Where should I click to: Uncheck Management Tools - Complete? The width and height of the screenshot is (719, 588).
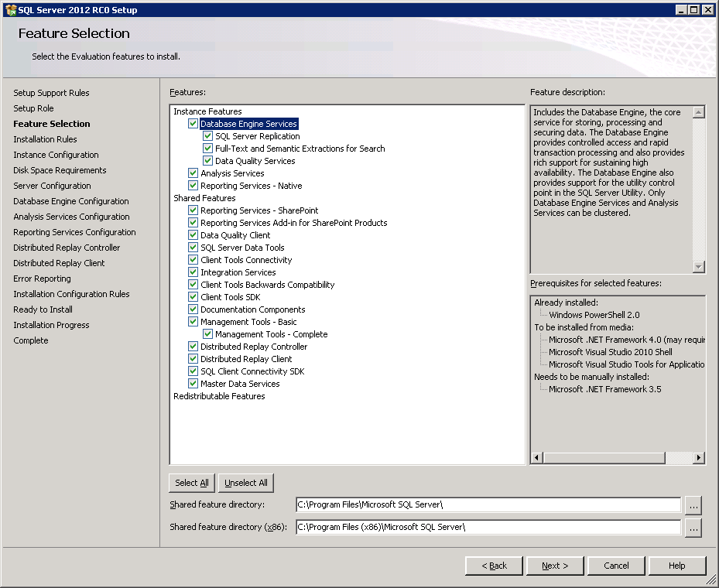(207, 334)
